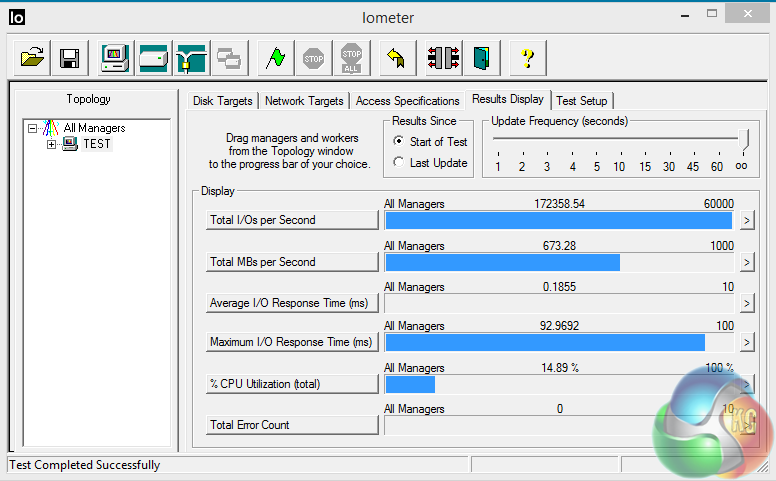Start a new disk worker
Image resolution: width=776 pixels, height=481 pixels.
tap(153, 58)
